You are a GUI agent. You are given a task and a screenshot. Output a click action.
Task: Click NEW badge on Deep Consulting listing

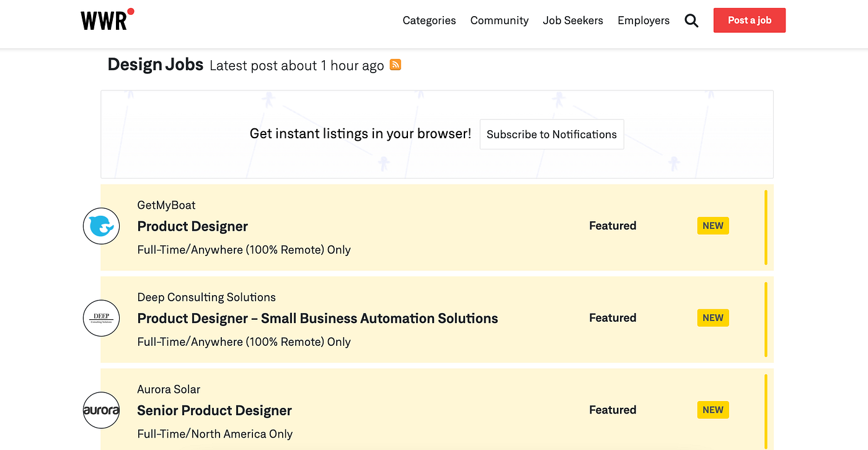(x=712, y=318)
